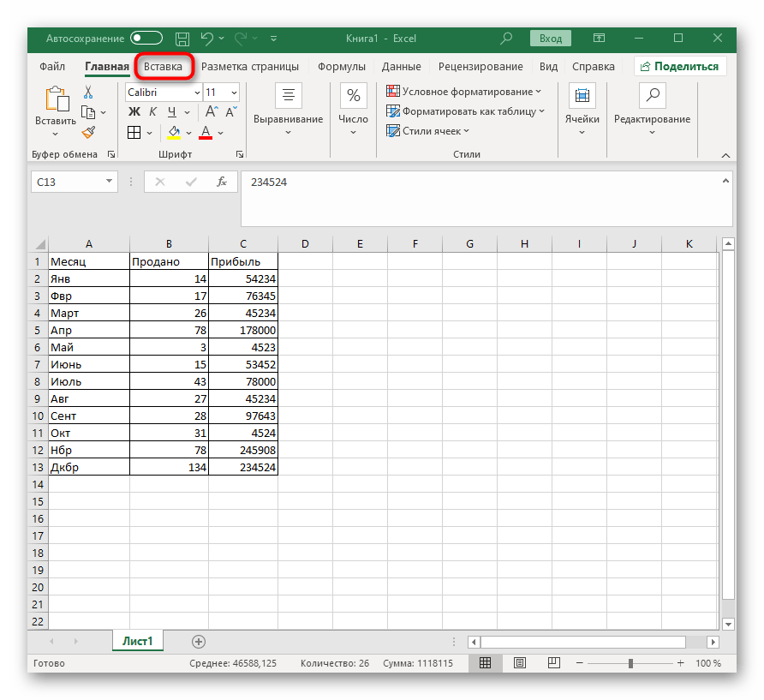Add a new sheet with the plus icon

tap(199, 641)
